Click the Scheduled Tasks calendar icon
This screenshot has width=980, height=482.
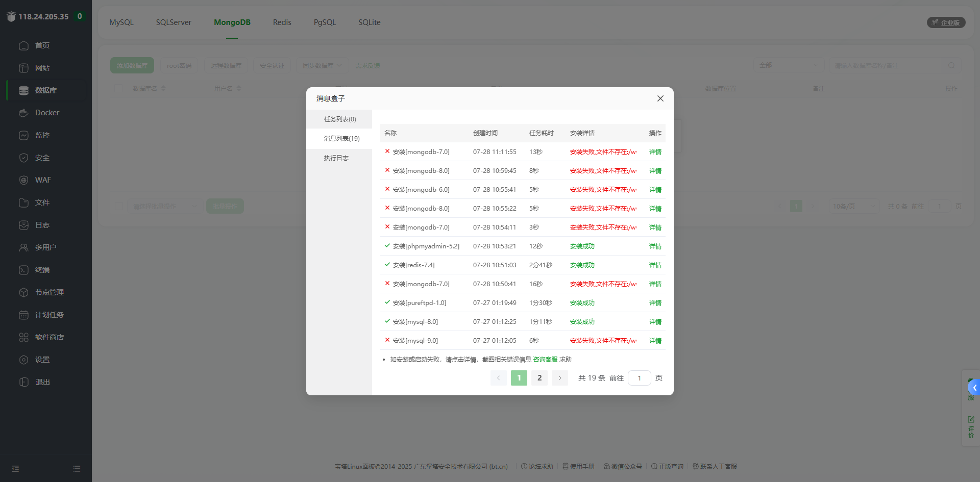pos(23,315)
